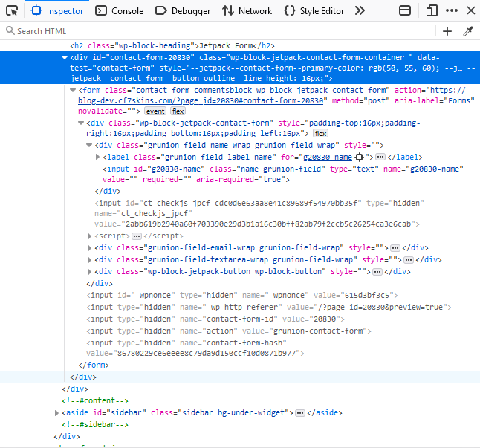Pick a color with the eyedropper
Viewport: 480px width, 448px height.
tap(467, 31)
